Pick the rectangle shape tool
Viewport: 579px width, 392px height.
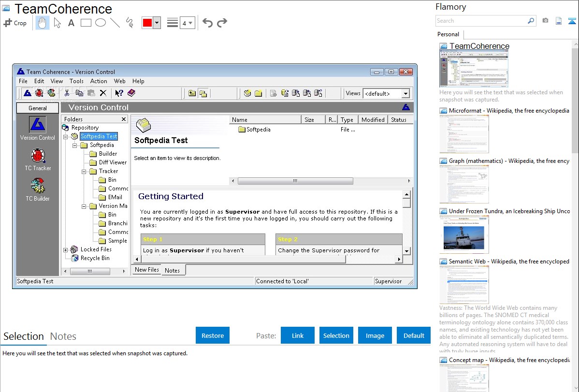point(86,23)
